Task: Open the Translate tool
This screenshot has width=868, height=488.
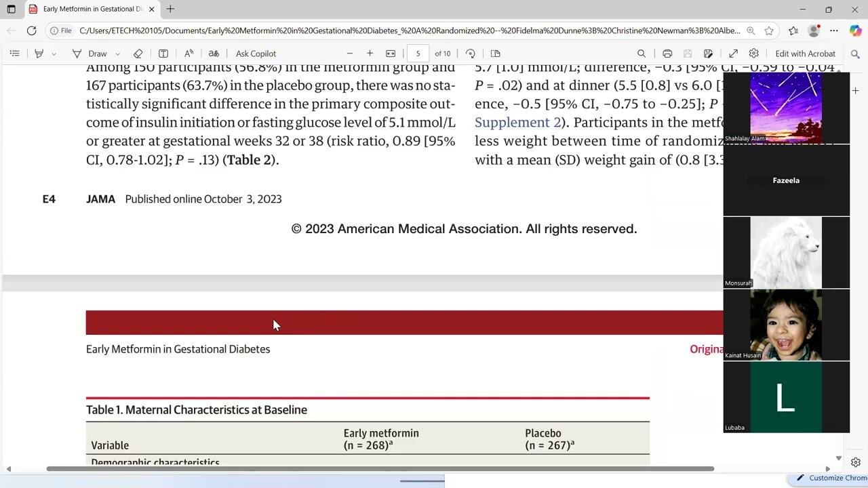Action: 214,54
